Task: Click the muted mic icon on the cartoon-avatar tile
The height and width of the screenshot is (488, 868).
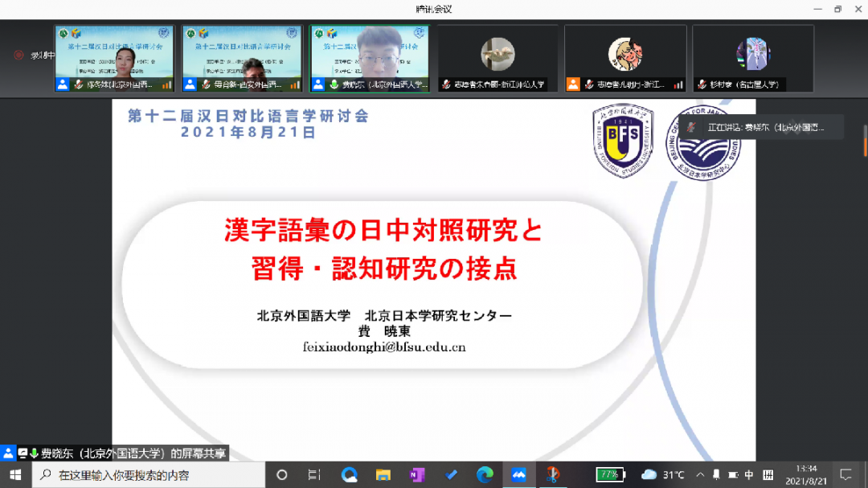Action: (589, 84)
